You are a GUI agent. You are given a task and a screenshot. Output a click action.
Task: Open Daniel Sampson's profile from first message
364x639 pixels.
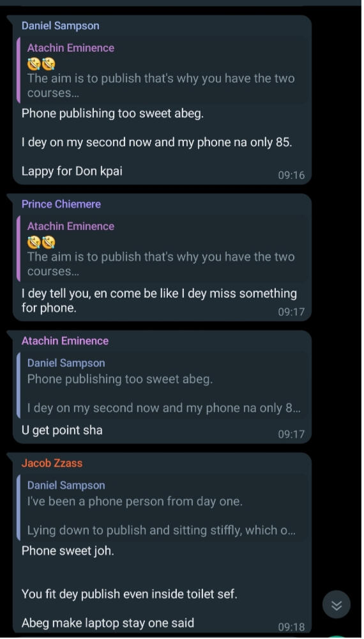pos(60,26)
